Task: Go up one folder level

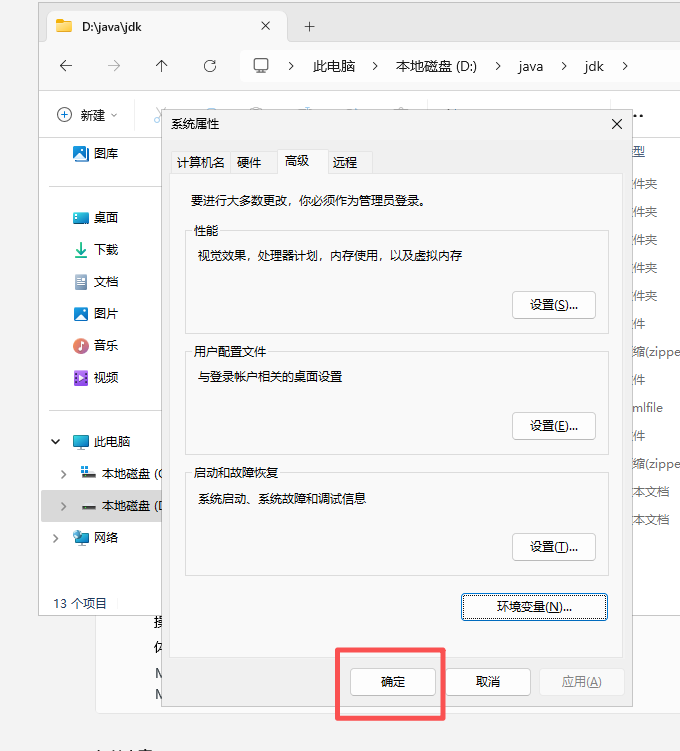Action: pos(161,66)
